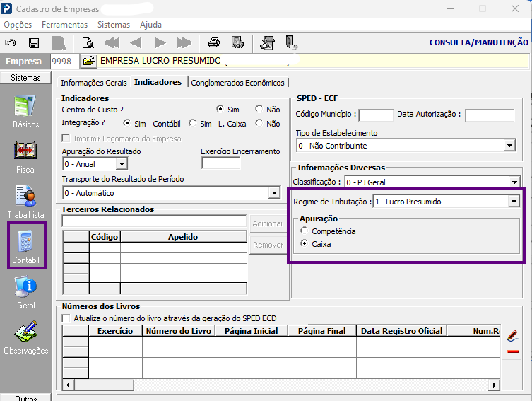This screenshot has height=401, width=532.
Task: Switch to Conglomerados Econômicos tab
Action: 237,83
